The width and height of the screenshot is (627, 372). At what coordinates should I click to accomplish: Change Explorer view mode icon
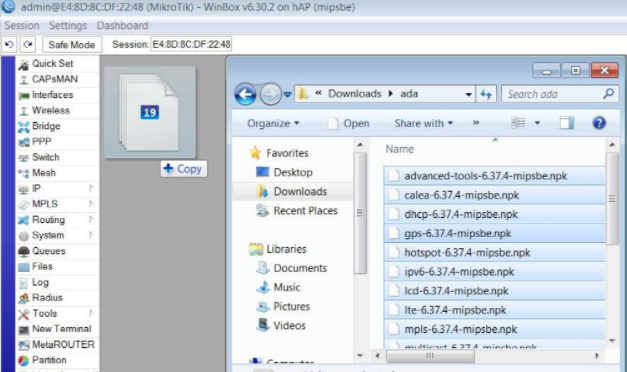click(518, 123)
